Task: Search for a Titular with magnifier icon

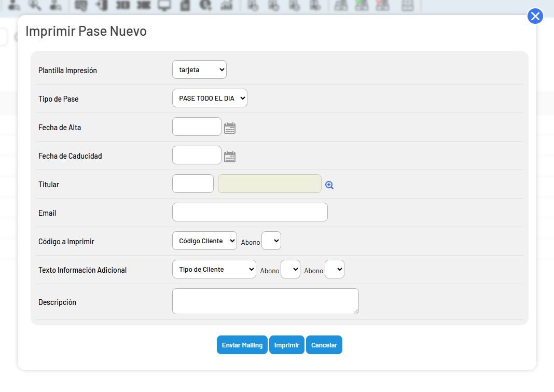Action: pyautogui.click(x=329, y=185)
